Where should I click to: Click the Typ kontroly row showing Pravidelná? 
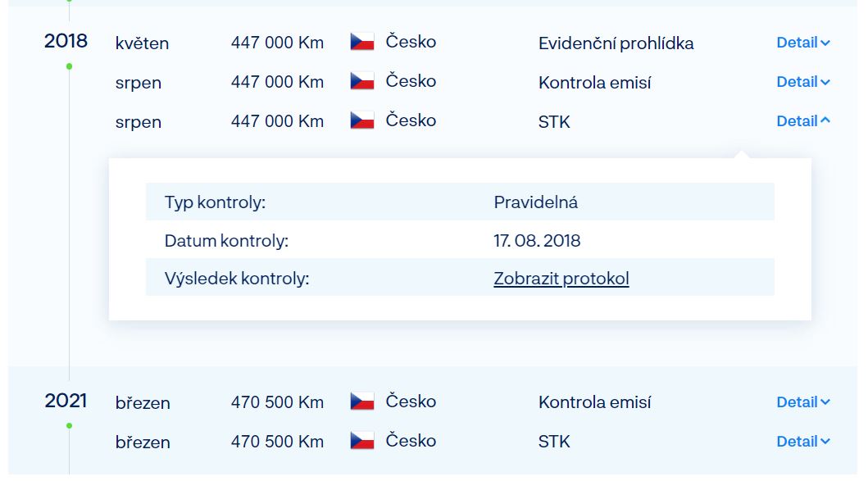point(459,202)
